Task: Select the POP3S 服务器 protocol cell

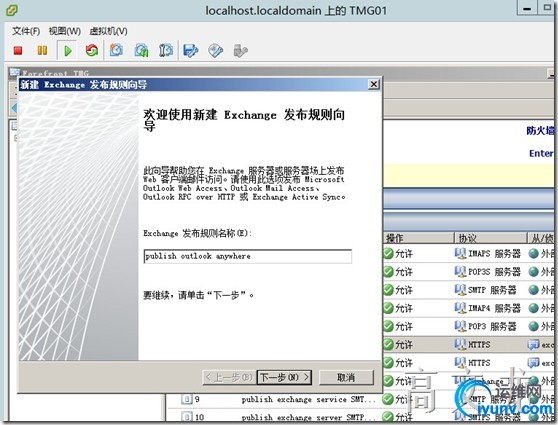Action: pyautogui.click(x=488, y=272)
